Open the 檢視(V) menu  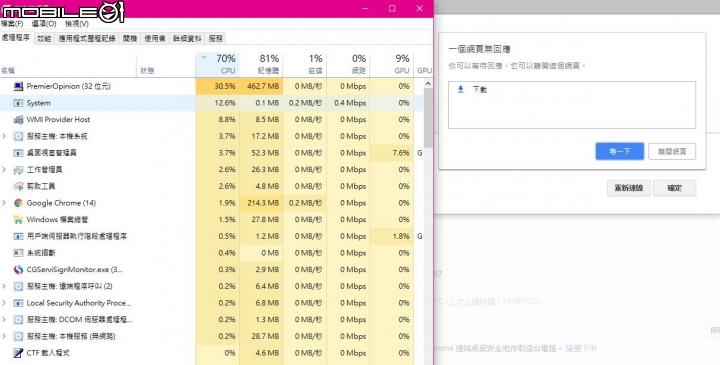(x=77, y=23)
